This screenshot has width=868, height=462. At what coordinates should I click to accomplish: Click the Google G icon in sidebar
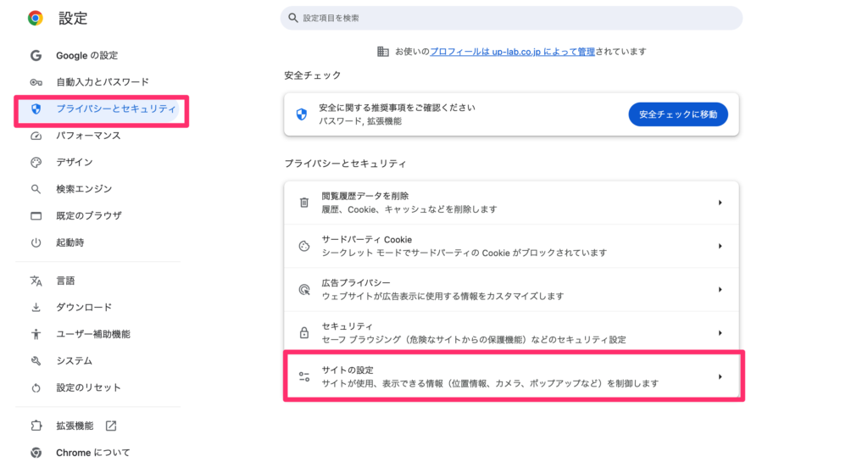36,55
